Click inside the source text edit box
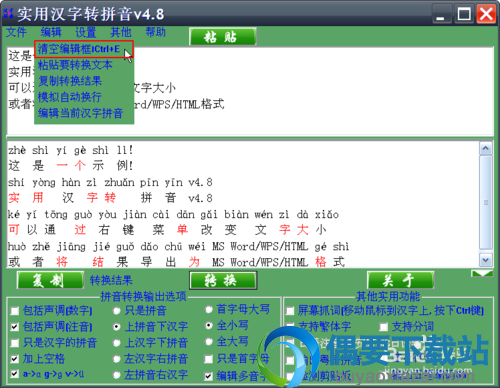Screen dimensions: 500x388 (x=250, y=91)
